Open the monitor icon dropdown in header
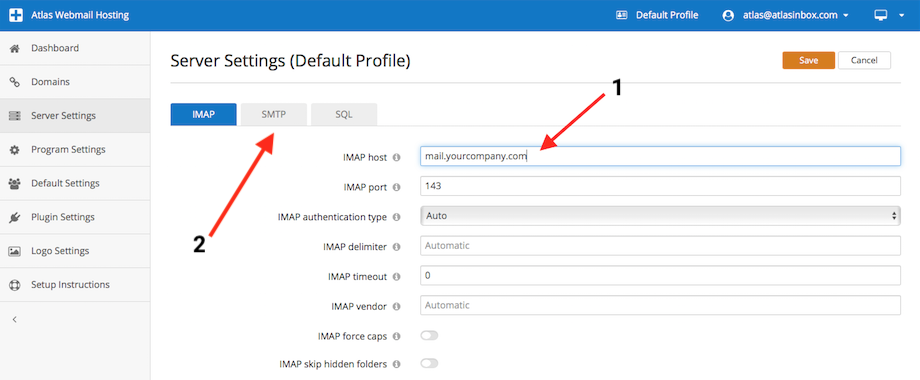920x380 pixels. point(889,16)
